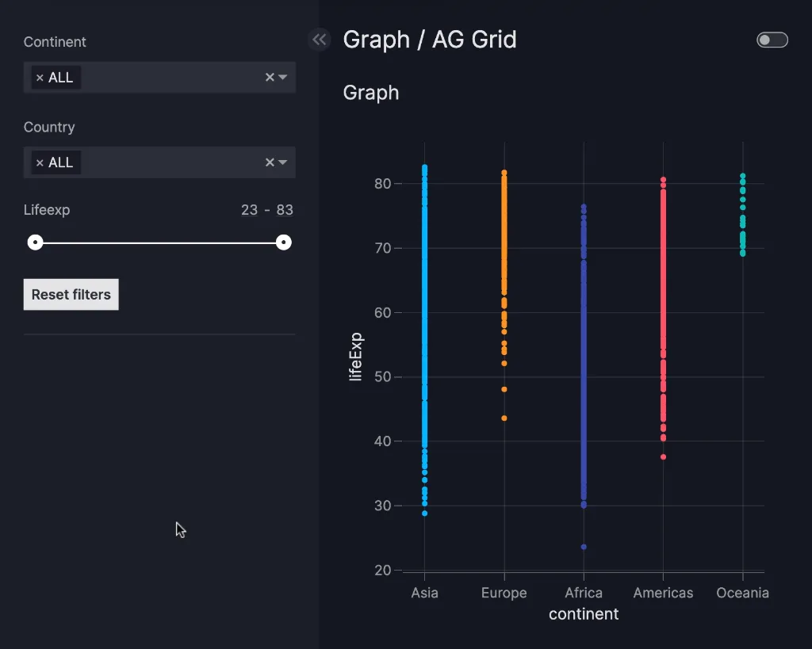Collapse the left filter sidebar
The width and height of the screenshot is (812, 649).
[319, 40]
